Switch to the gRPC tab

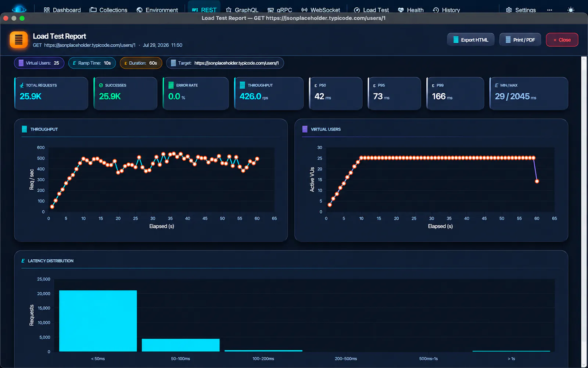[280, 10]
